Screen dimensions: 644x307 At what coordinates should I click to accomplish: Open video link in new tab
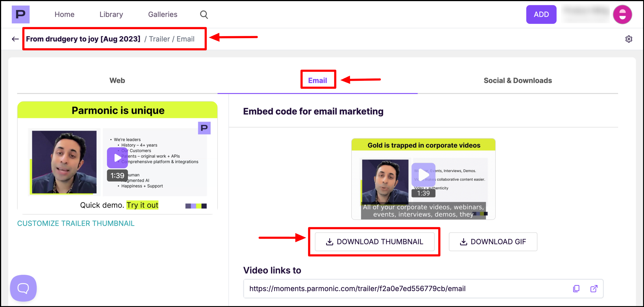tap(594, 288)
